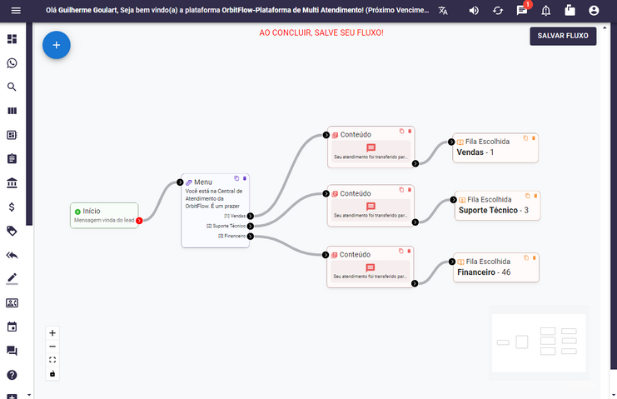Delete the Conteúdo node connected to Vendas
The width and height of the screenshot is (617, 399).
[410, 131]
